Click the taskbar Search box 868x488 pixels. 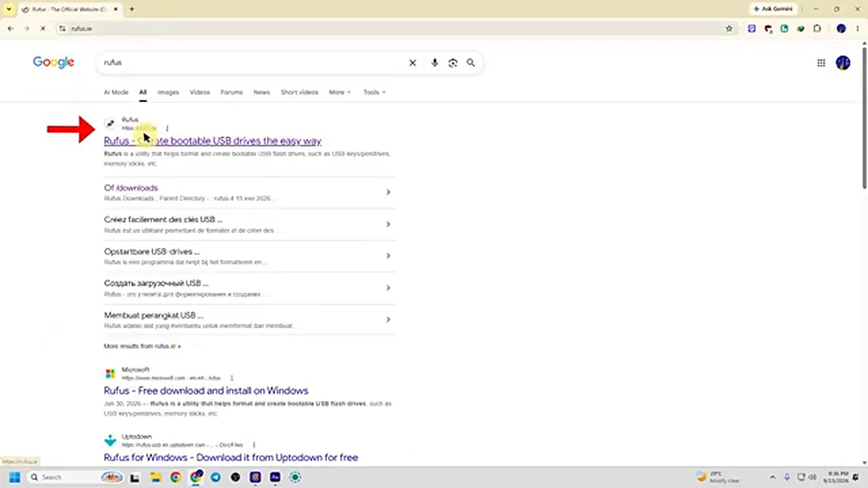[76, 477]
